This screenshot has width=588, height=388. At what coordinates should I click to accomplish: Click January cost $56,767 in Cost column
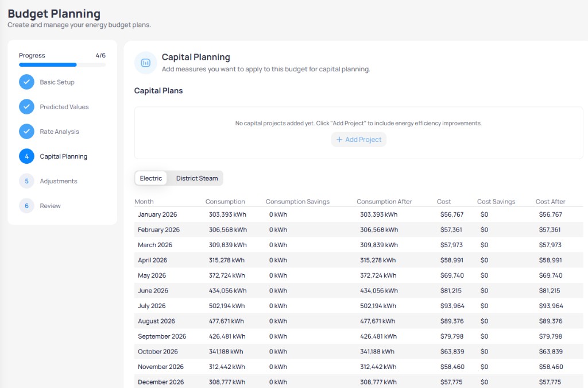coord(452,214)
